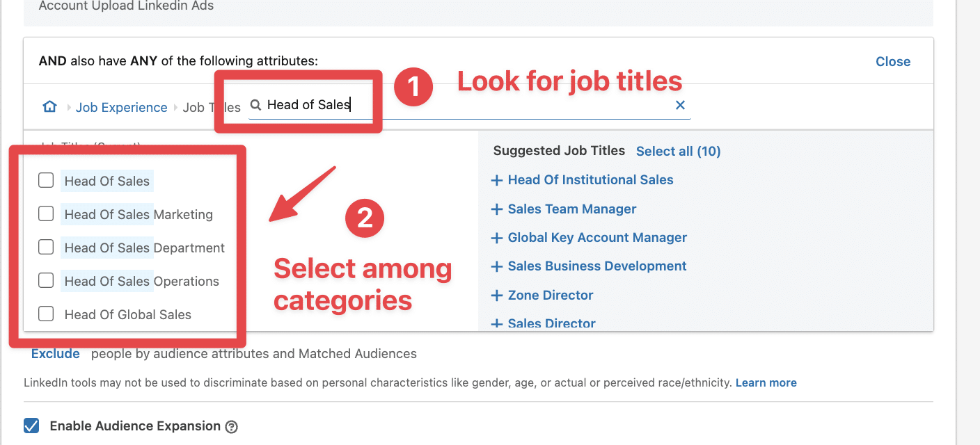Check Head Of Sales Department checkbox

46,247
